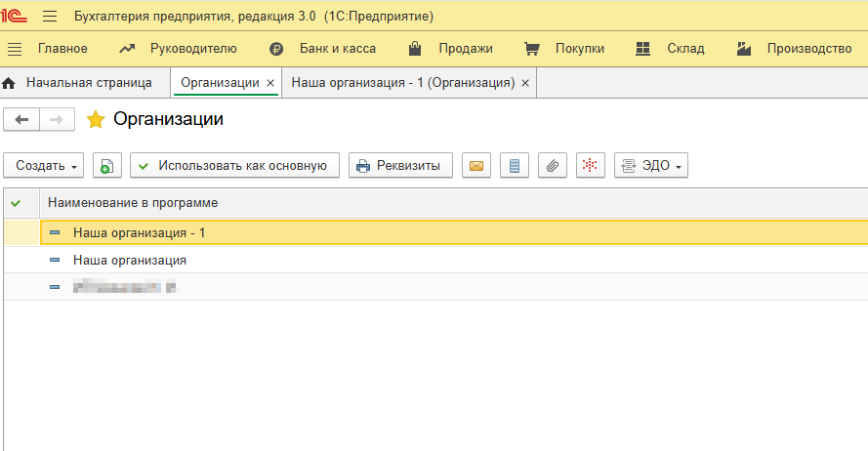Click the Склад grid icon
Screen dimensions: 868x451
click(642, 49)
